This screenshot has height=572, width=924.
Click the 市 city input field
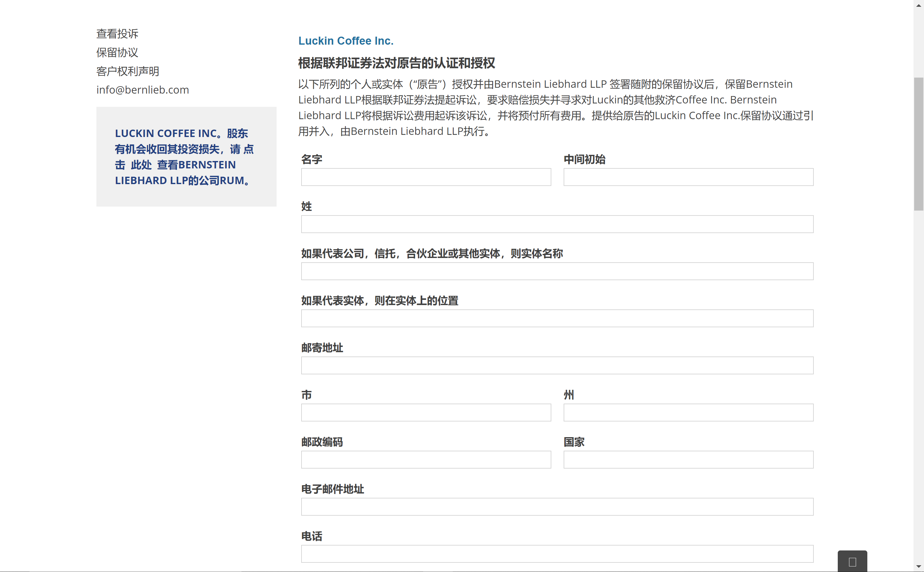(426, 413)
